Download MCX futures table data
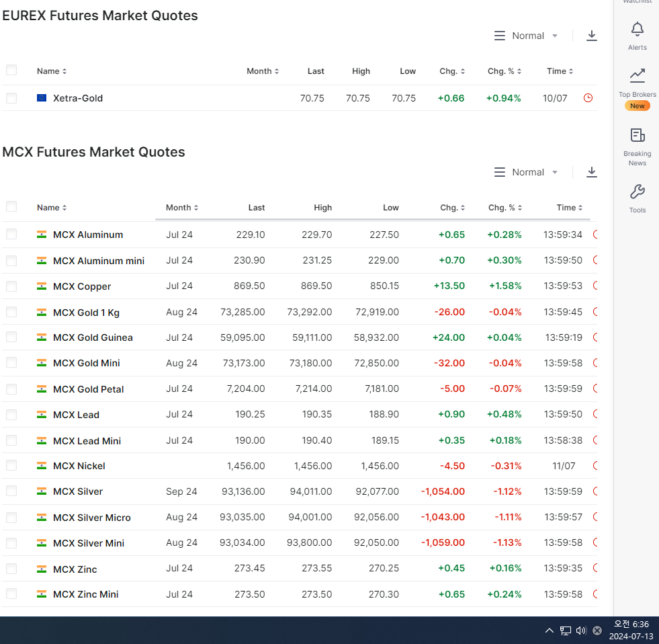Viewport: 659px width, 644px height. 591,172
